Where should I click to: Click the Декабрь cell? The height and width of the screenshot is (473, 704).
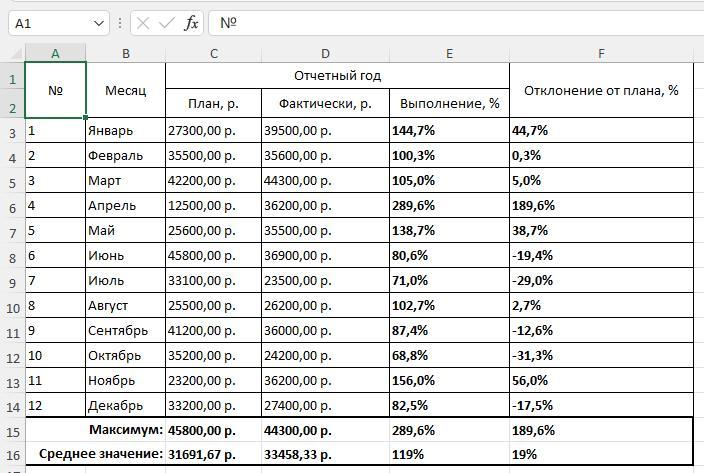tap(126, 405)
